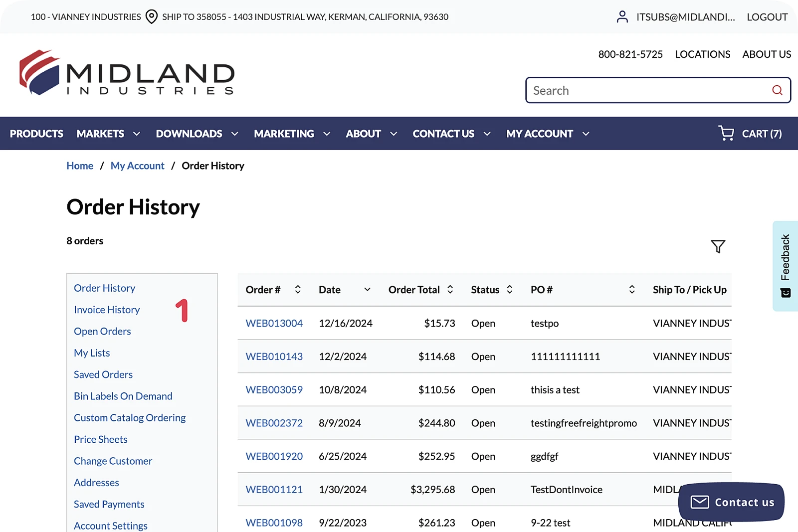
Task: Sort by Order Total column arrows
Action: (450, 290)
